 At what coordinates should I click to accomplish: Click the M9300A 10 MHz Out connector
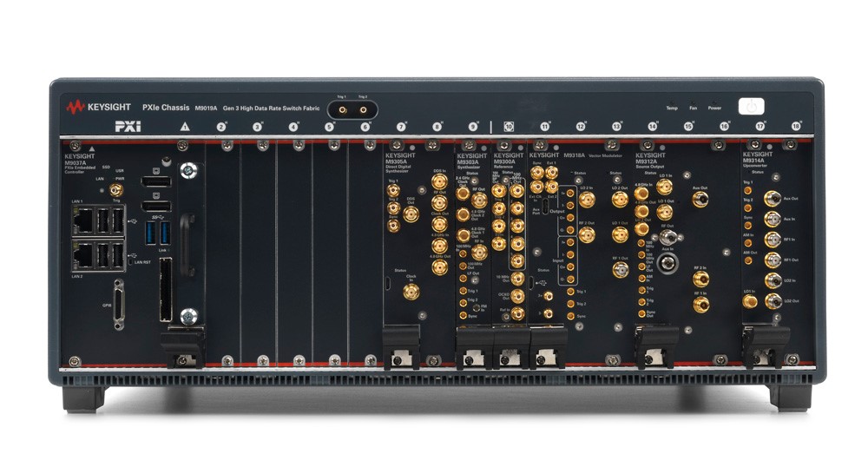(x=517, y=278)
